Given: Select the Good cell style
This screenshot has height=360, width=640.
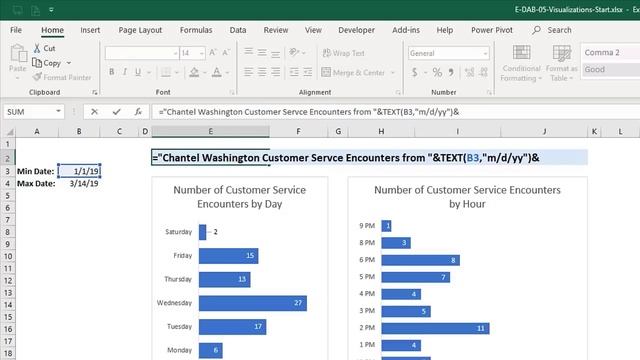Looking at the screenshot, I should pos(611,69).
